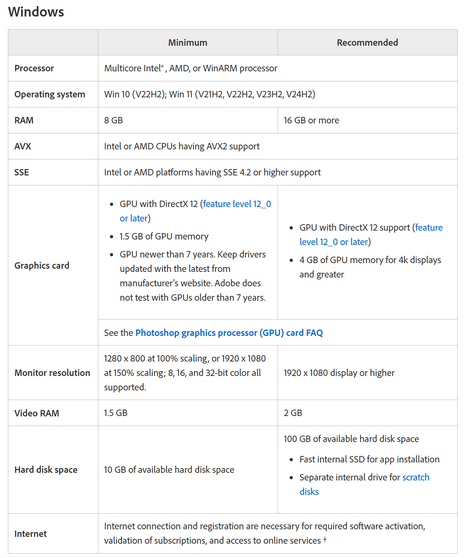465x558 pixels.
Task: Select the Minimum column header
Action: 188,43
